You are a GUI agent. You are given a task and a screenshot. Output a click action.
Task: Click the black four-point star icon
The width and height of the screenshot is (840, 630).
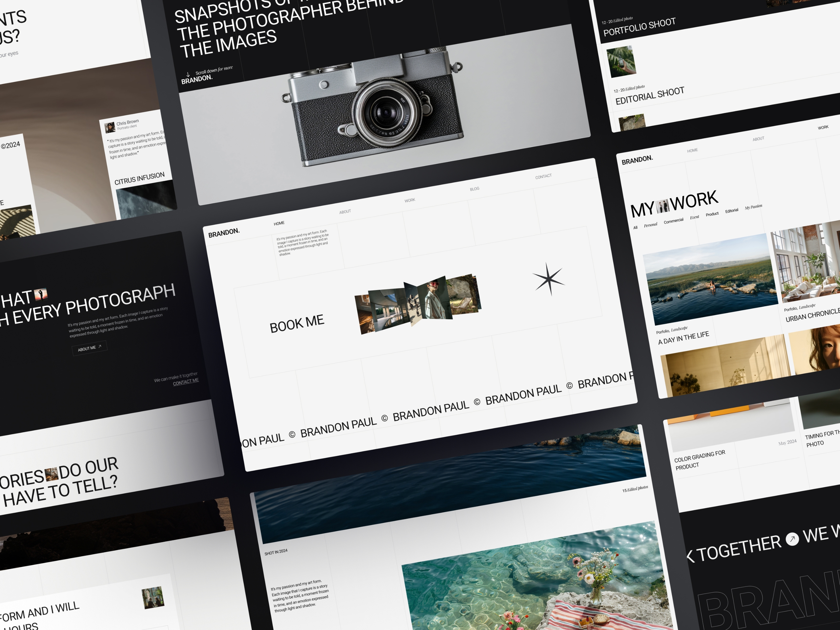pyautogui.click(x=548, y=279)
